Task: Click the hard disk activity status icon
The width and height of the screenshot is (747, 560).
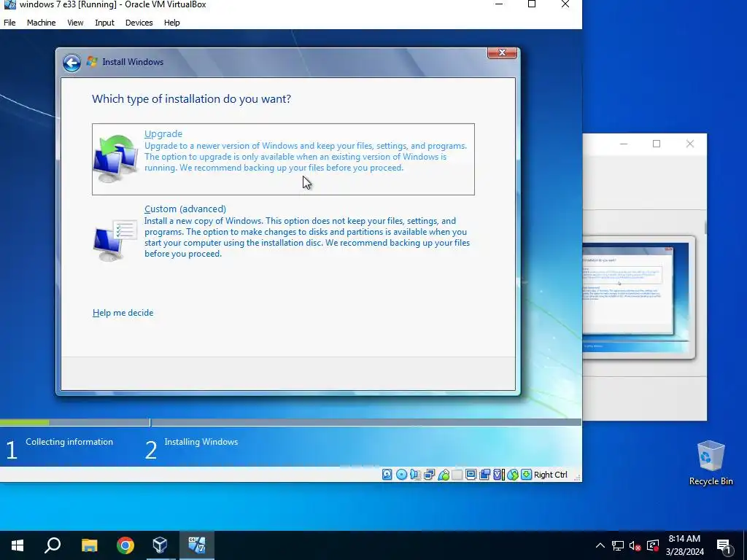Action: [387, 474]
